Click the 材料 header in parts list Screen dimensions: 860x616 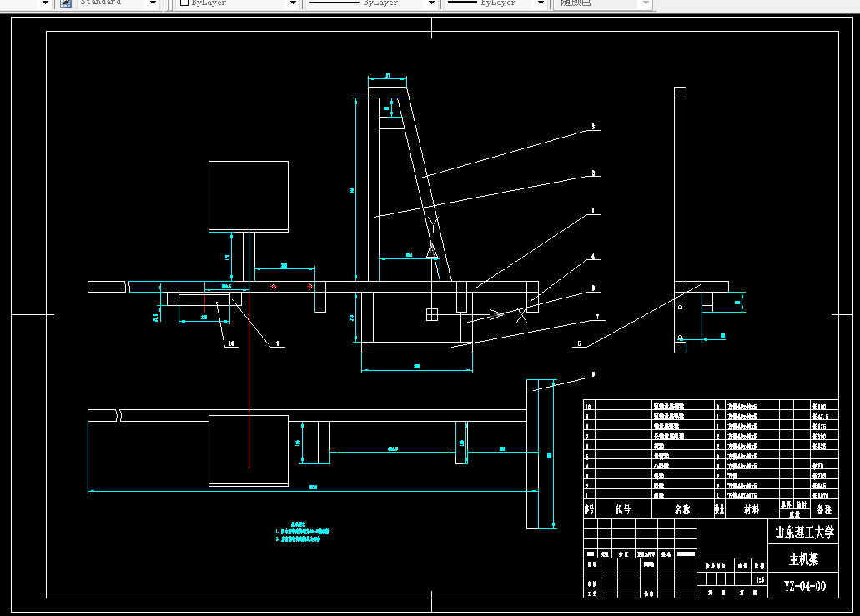[x=752, y=509]
